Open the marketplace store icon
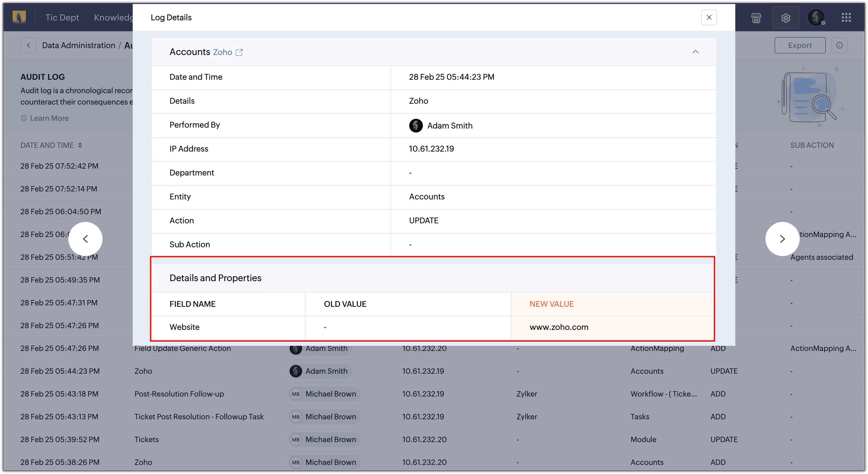Screen dimensions: 868x474 coord(756,18)
